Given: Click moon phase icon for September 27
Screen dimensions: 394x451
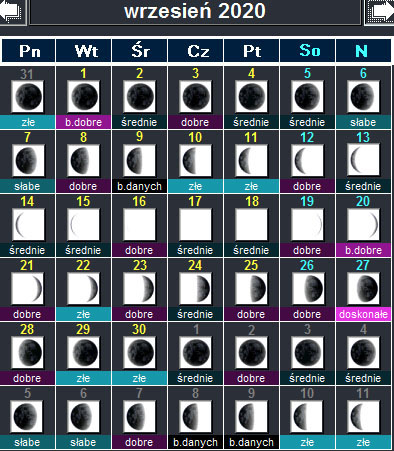Looking at the screenshot, I should coord(363,289).
